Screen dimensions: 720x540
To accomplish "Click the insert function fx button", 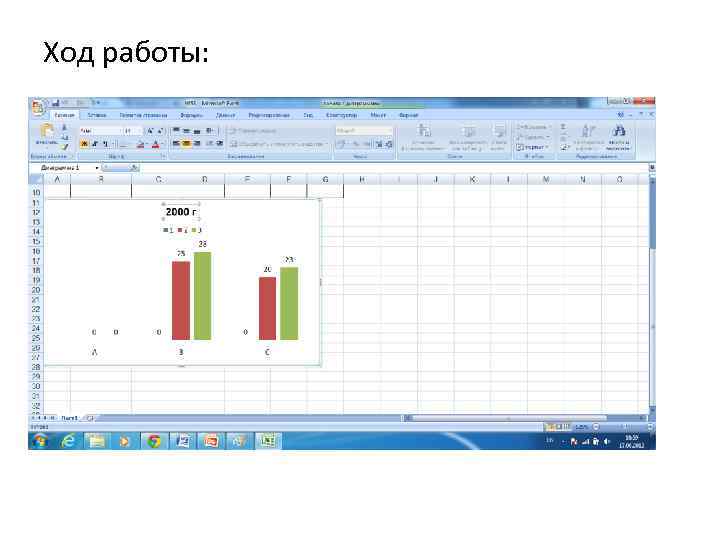I will tap(134, 168).
